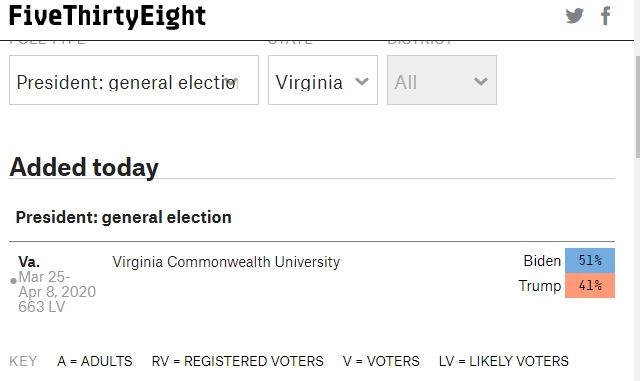Open the poll type dropdown
The width and height of the screenshot is (640, 381).
134,80
